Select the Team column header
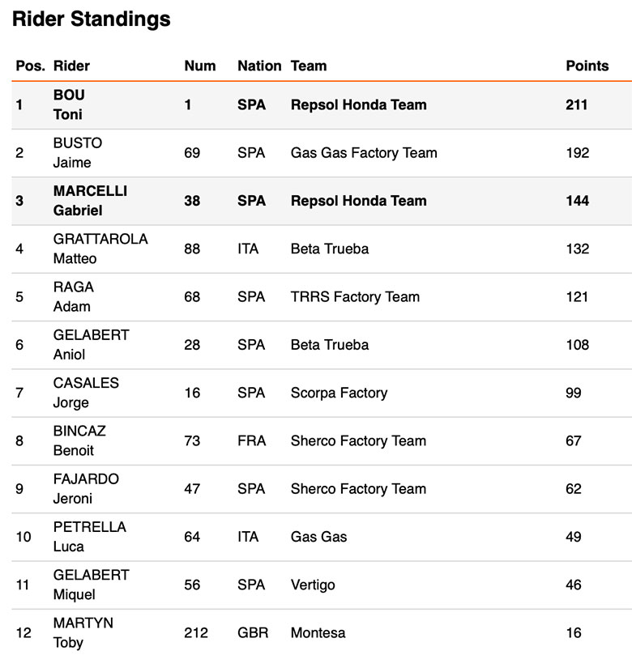This screenshot has width=632, height=672. pyautogui.click(x=308, y=66)
